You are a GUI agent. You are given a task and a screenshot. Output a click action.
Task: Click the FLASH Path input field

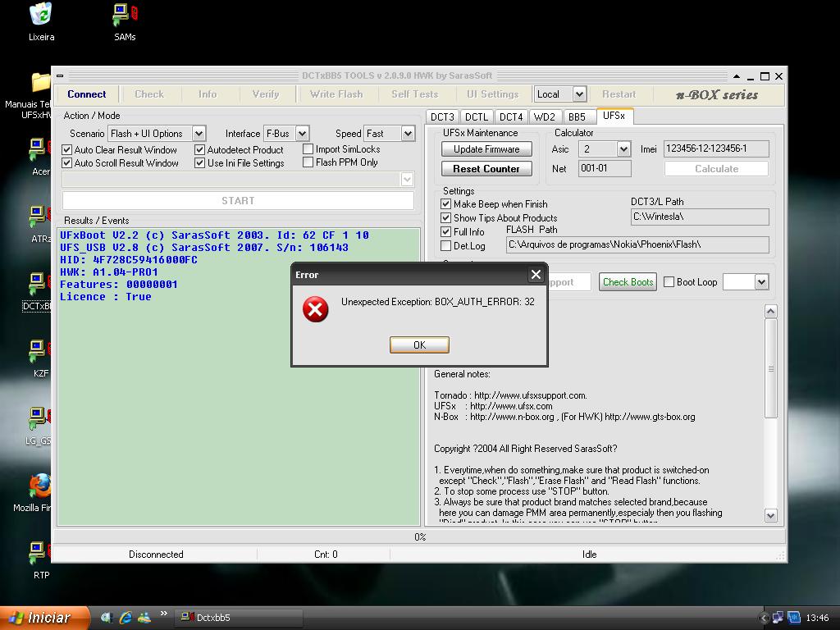point(637,244)
